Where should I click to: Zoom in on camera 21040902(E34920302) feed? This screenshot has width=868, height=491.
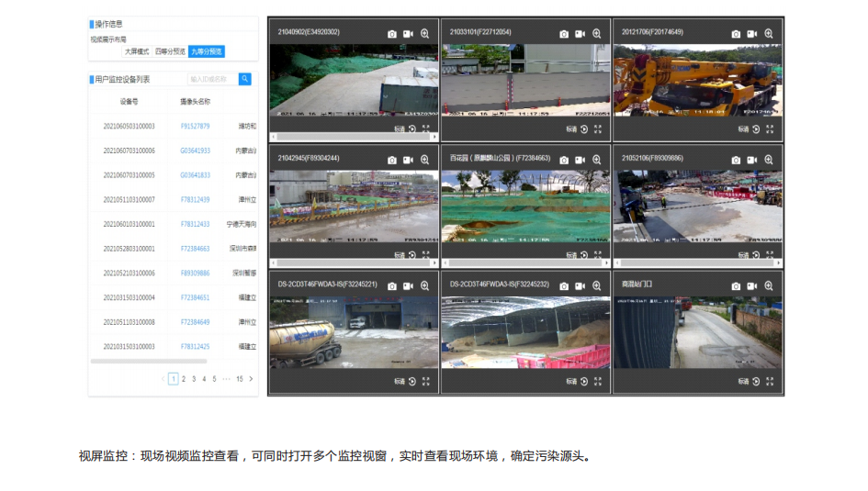(x=424, y=34)
